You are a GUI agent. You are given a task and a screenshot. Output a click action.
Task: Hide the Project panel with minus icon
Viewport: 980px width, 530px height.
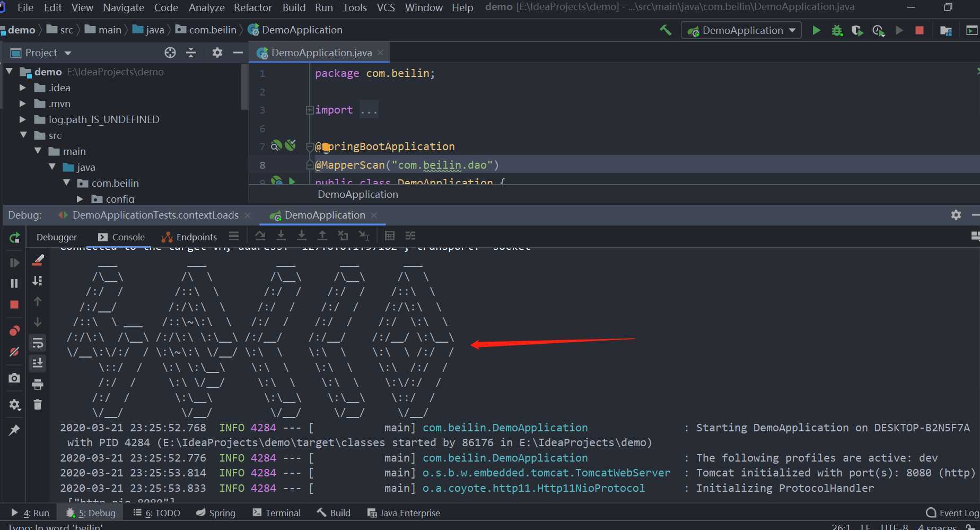coord(238,53)
